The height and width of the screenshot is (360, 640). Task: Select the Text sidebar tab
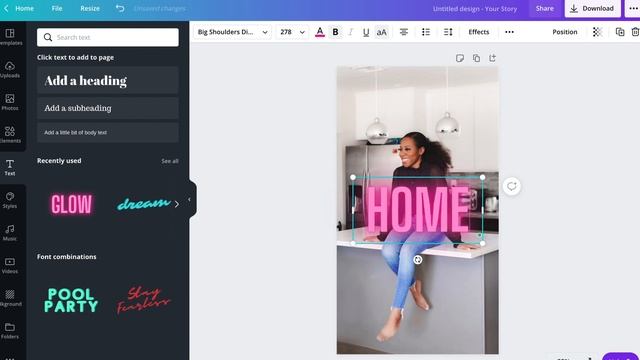(10, 167)
